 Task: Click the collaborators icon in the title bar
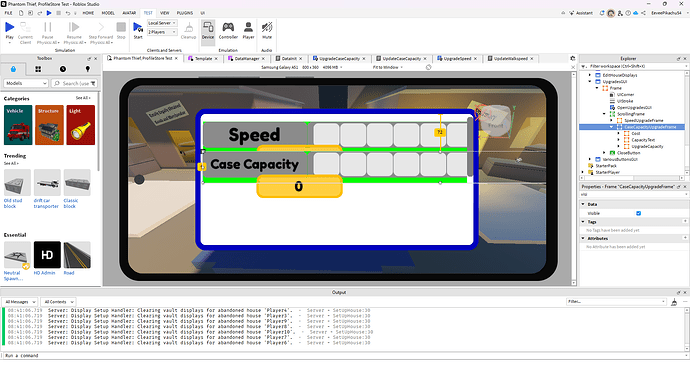[x=620, y=13]
